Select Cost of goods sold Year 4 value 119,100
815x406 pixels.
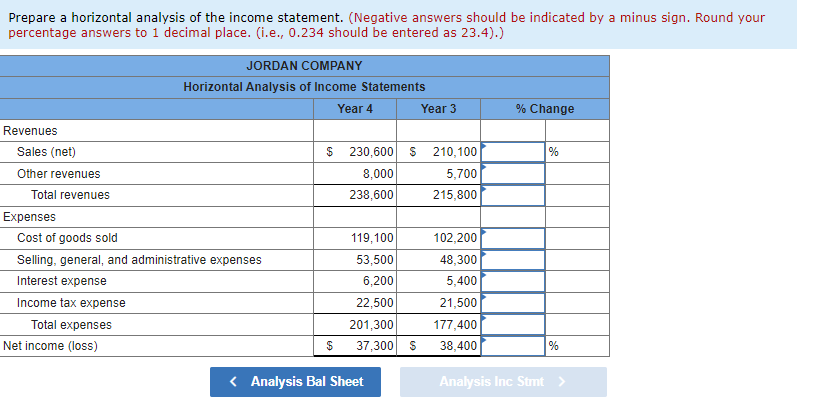click(372, 239)
